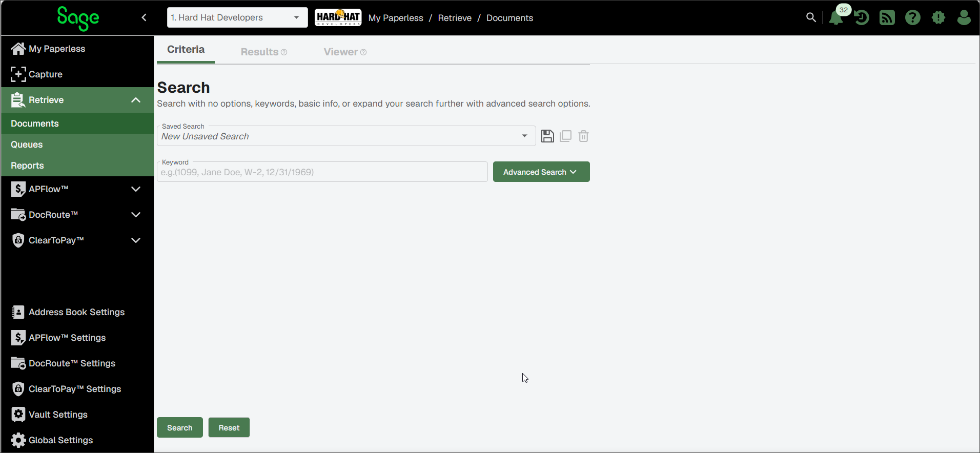Open the Documents breadcrumb link
Image resolution: width=980 pixels, height=453 pixels.
click(509, 18)
